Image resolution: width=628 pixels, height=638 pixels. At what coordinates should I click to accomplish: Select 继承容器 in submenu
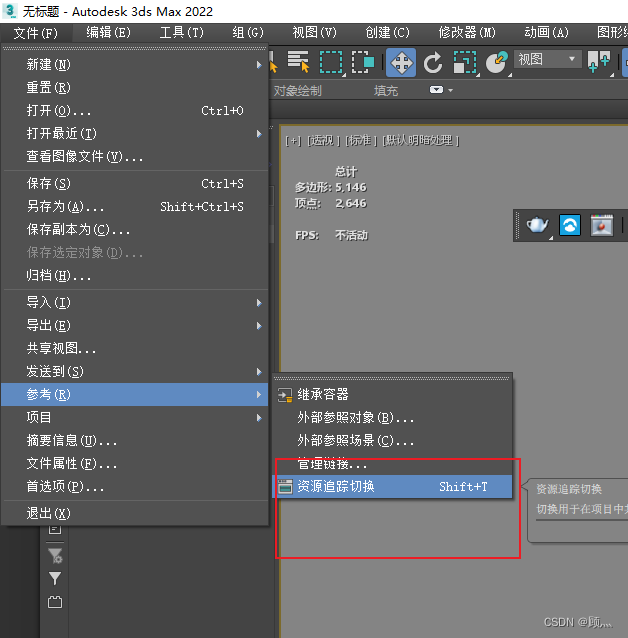pos(392,395)
